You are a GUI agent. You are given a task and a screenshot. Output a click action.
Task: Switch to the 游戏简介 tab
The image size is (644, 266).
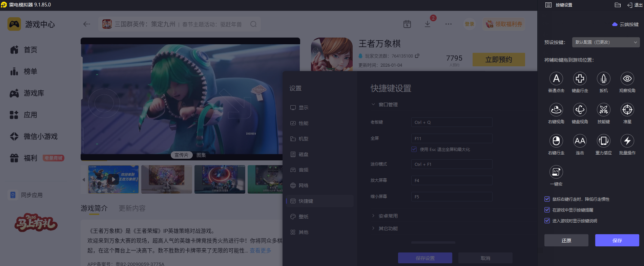[94, 208]
